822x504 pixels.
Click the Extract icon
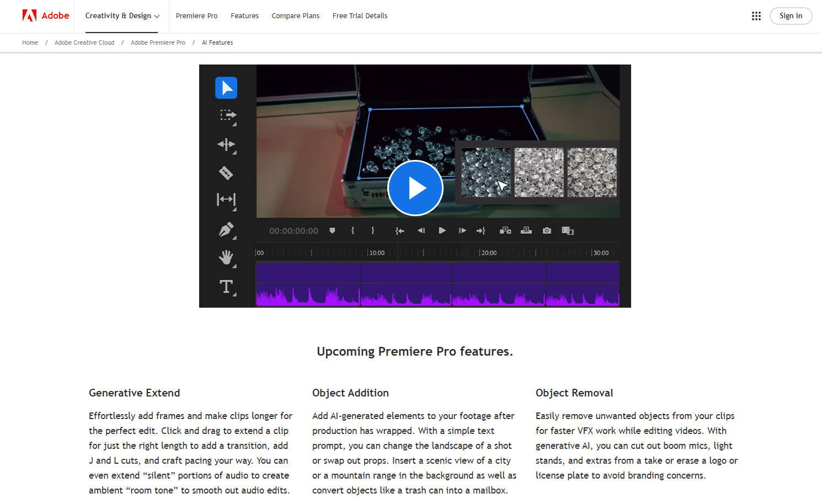point(526,230)
